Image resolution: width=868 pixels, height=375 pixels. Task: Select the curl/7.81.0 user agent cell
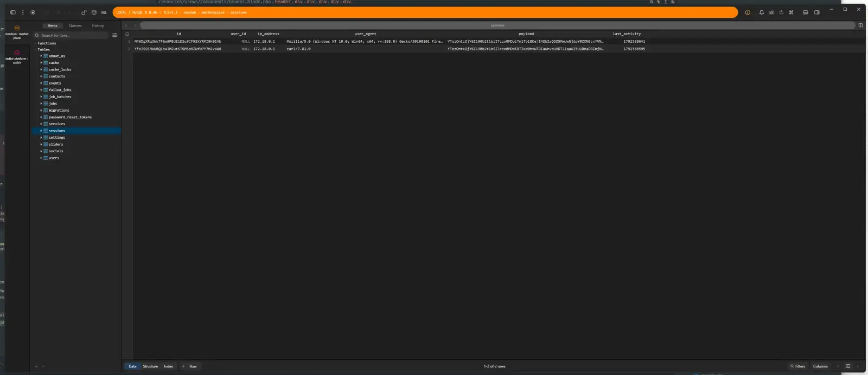pos(365,49)
